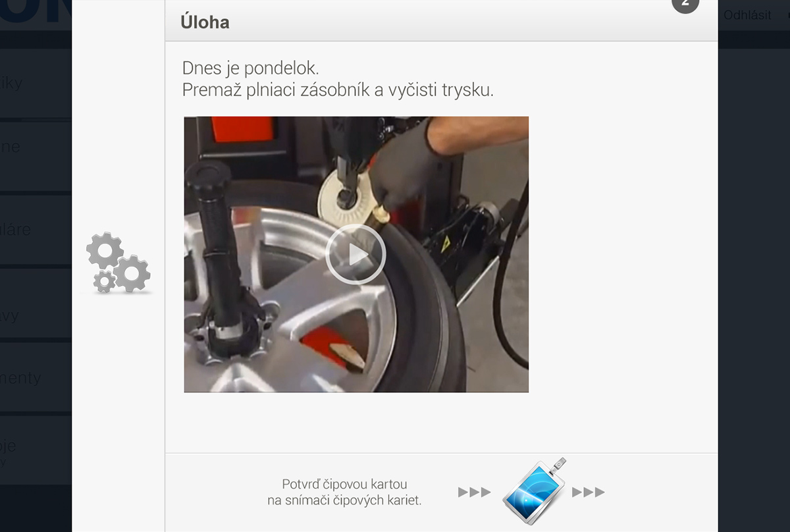Click the Úloha dialog heading
The width and height of the screenshot is (790, 532).
point(205,22)
